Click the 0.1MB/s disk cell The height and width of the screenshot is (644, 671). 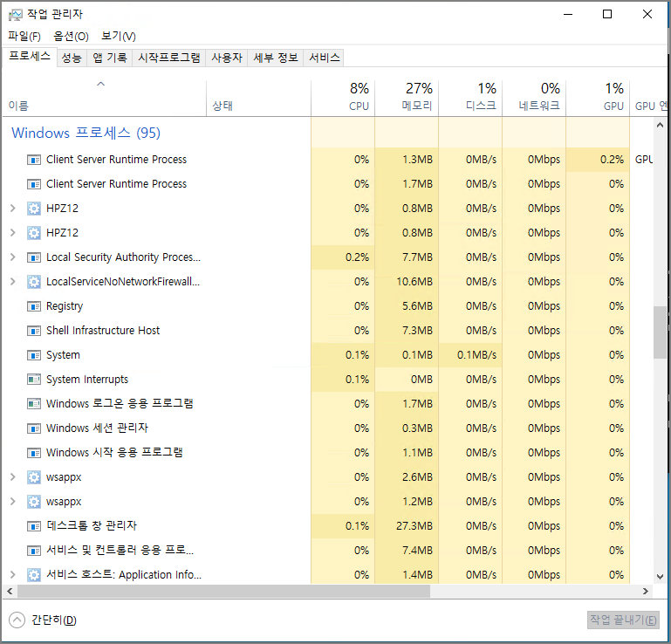click(470, 355)
